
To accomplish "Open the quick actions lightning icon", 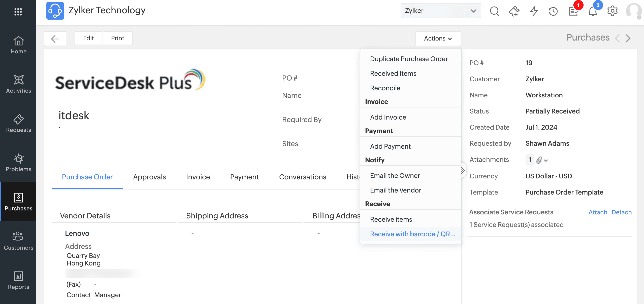I will point(534,11).
